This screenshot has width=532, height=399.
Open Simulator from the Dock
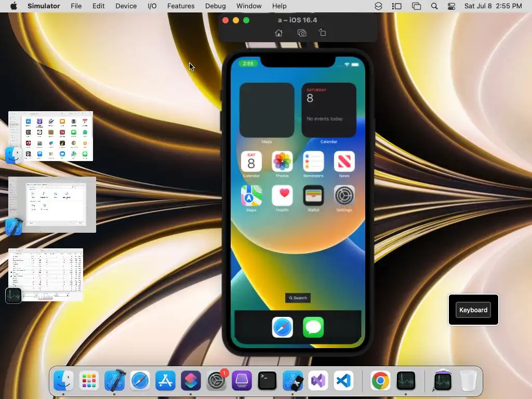point(292,380)
